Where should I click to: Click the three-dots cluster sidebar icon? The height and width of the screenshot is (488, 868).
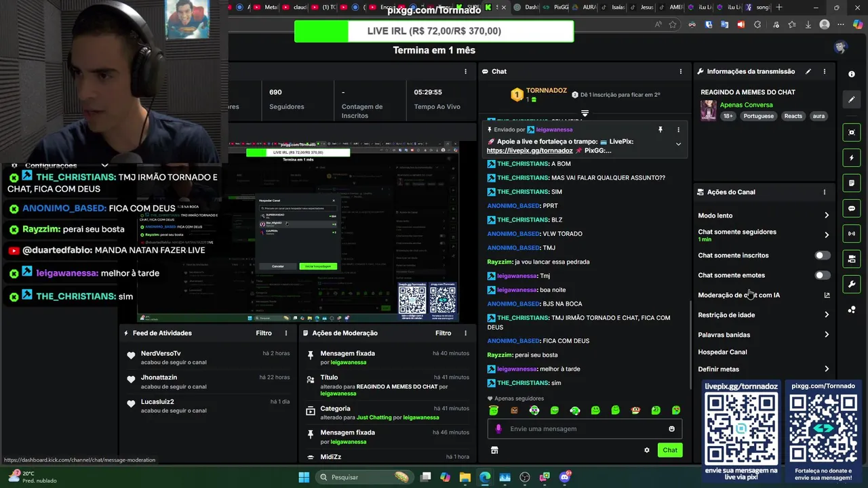(x=852, y=310)
